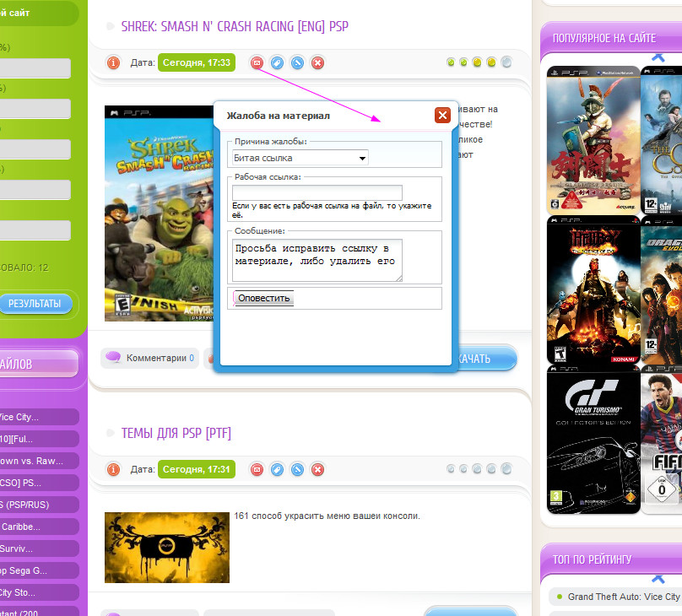Image resolution: width=682 pixels, height=616 pixels.
Task: Open the 'own vs. Raw...' sidebar file link
Action: point(38,461)
